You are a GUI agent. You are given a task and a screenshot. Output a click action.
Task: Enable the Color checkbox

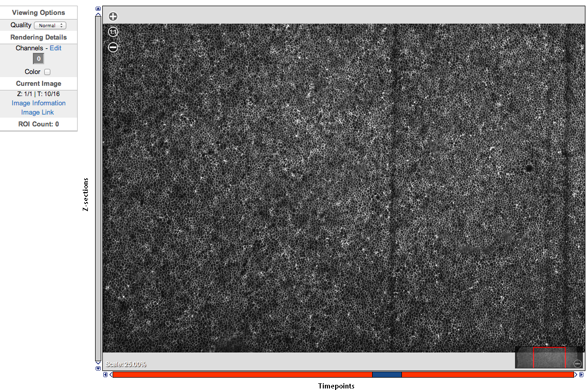click(47, 72)
